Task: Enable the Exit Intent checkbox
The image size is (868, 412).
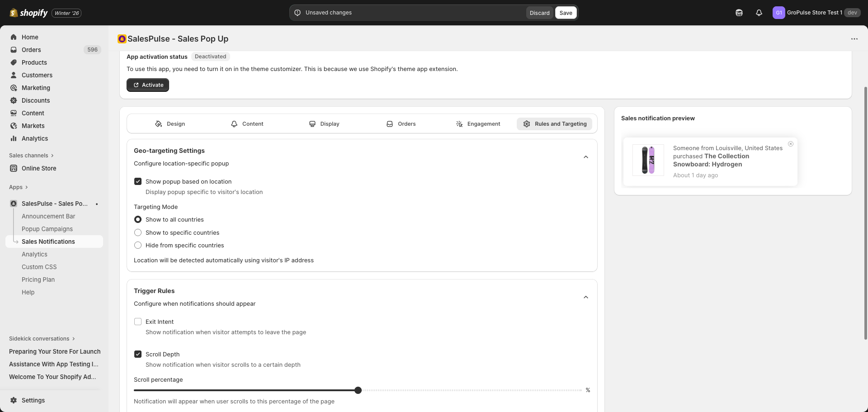Action: click(x=138, y=322)
